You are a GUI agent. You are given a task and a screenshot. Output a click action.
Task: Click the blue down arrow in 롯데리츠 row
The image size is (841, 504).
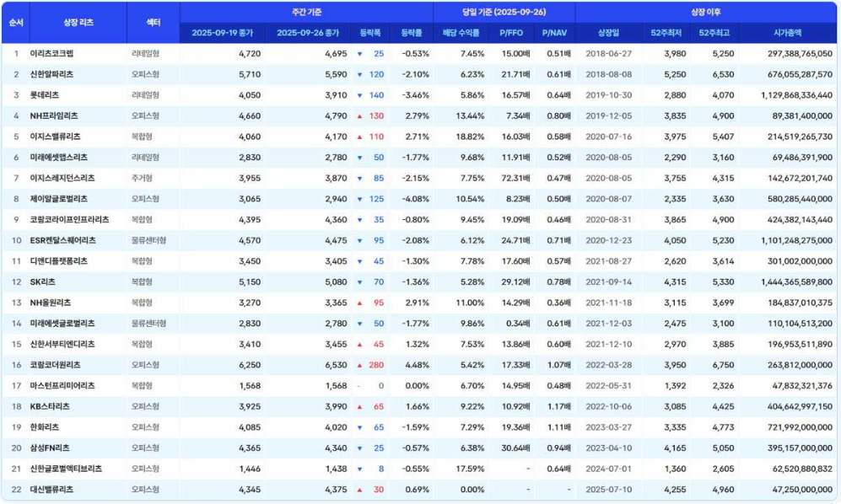359,95
